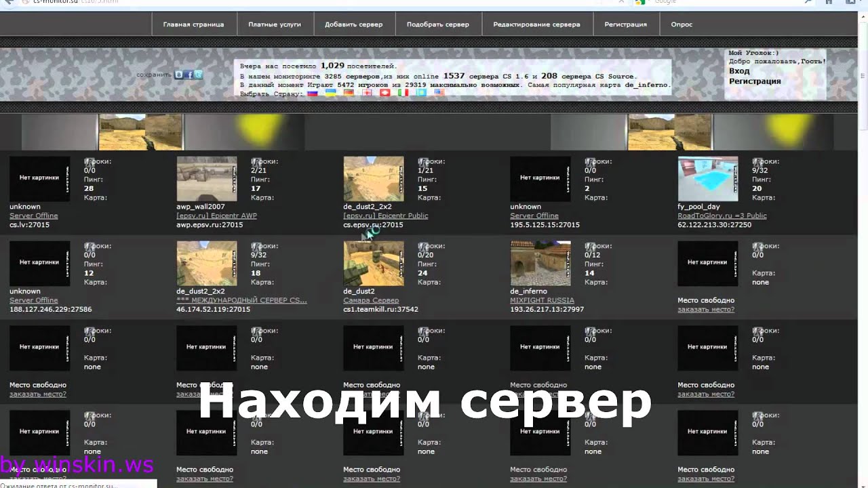Click the address 46.174.52.119:27015

tap(213, 310)
